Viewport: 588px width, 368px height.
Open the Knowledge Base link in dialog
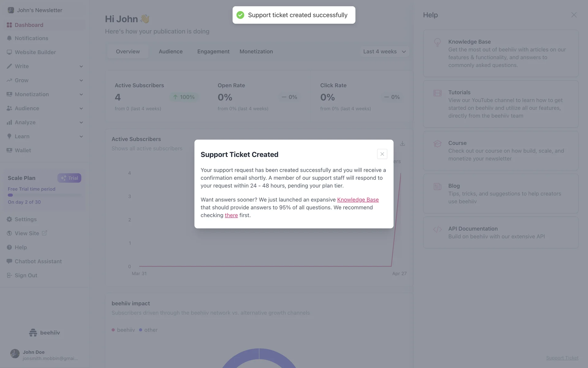coord(358,200)
